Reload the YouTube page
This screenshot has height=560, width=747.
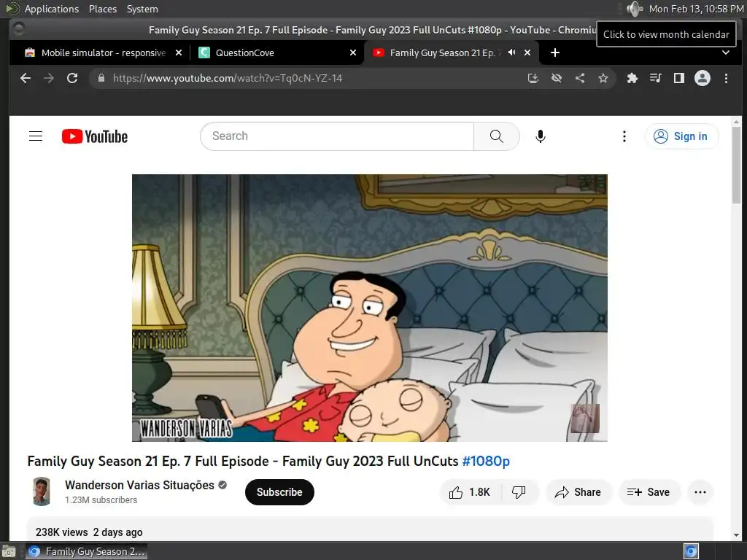coord(72,78)
